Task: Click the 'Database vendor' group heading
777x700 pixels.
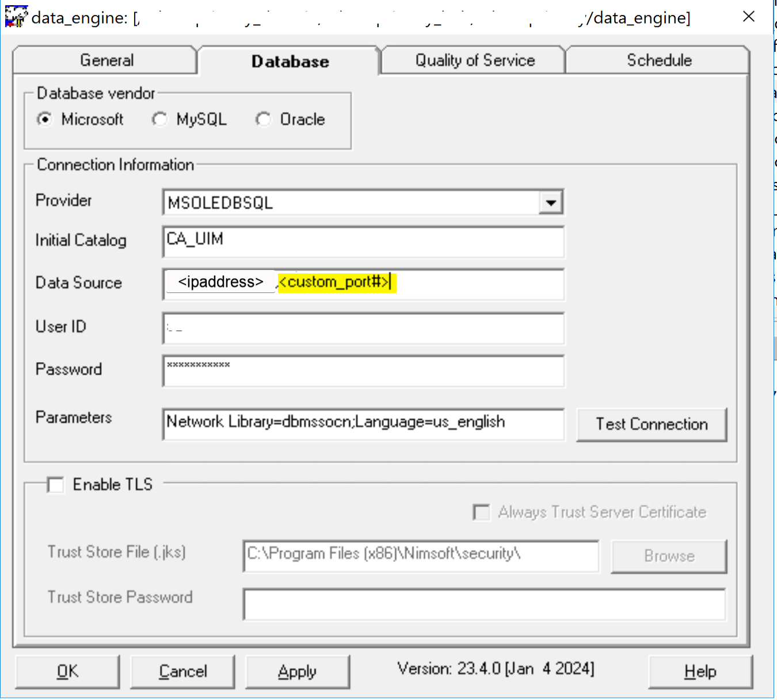Action: point(96,93)
